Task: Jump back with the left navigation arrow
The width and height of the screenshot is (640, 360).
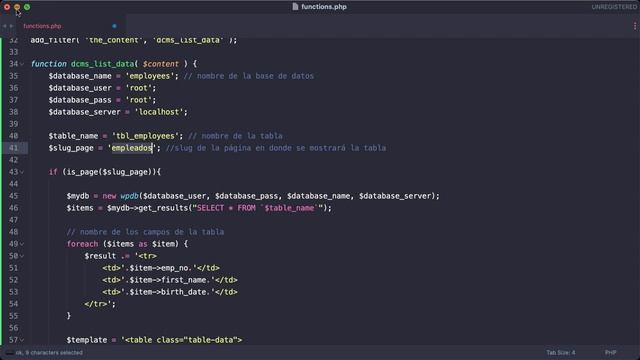Action: coord(5,26)
